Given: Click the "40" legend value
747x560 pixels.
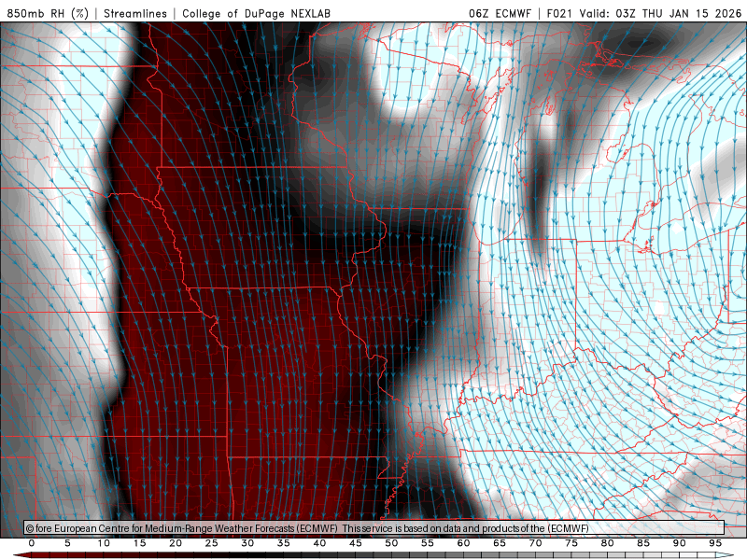Looking at the screenshot, I should pyautogui.click(x=319, y=543).
